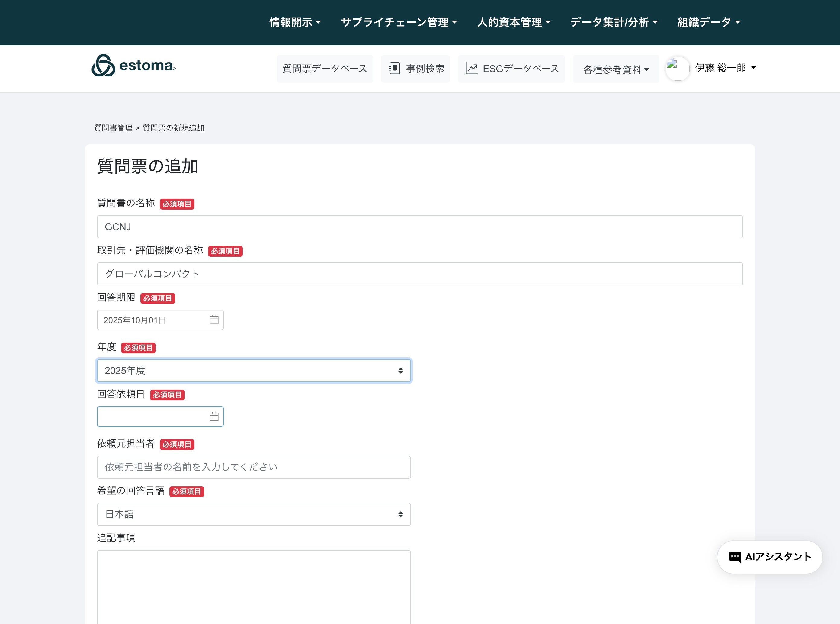This screenshot has width=840, height=624.
Task: Click the AIアシスタント chat bubble icon
Action: tap(734, 557)
